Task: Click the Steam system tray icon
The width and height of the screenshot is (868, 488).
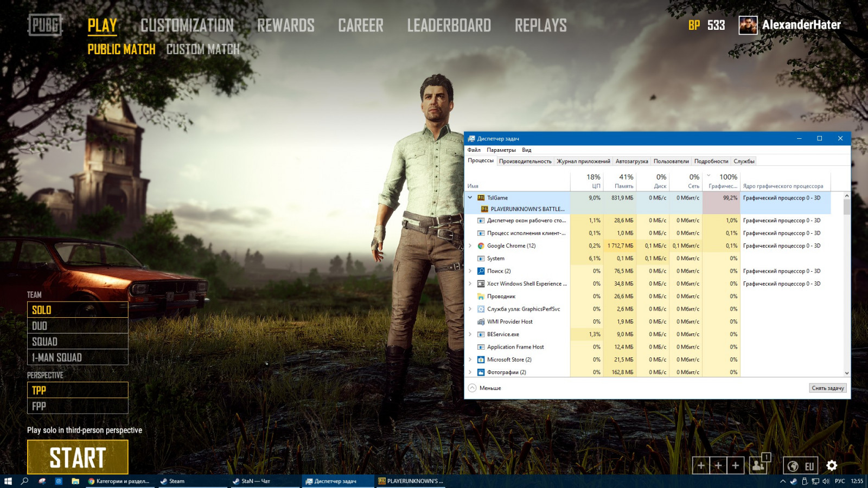Action: tap(793, 481)
